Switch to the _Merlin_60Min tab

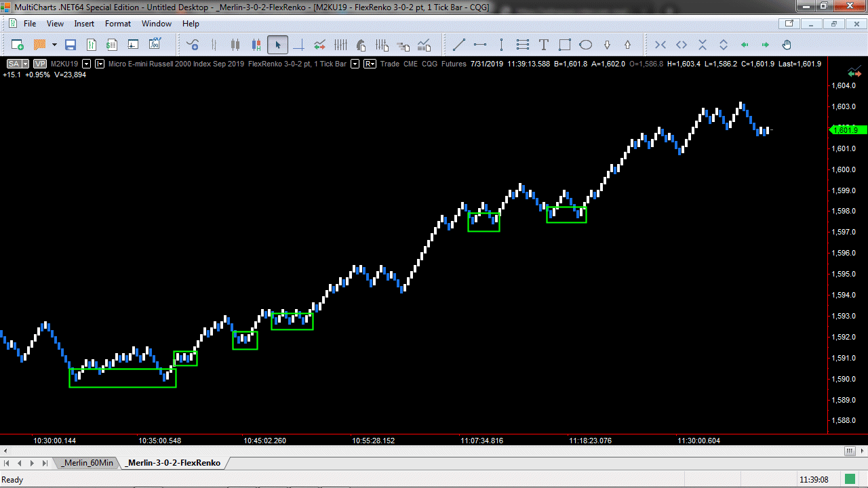pos(87,463)
